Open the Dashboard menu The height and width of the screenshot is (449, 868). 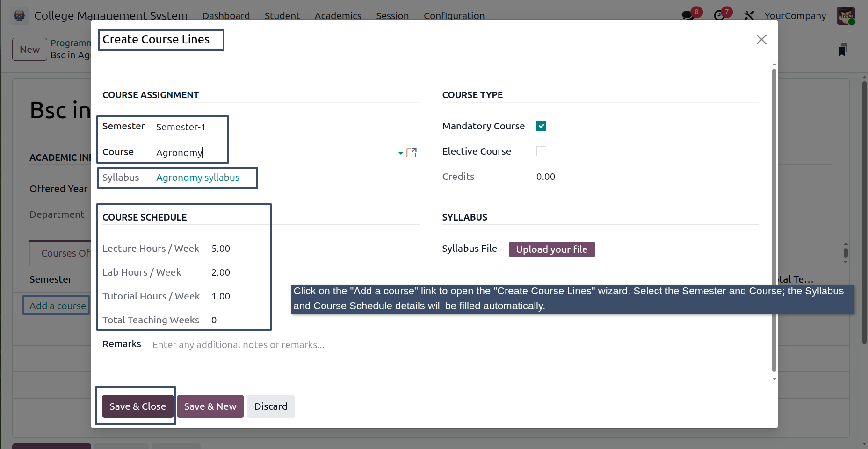(x=226, y=15)
